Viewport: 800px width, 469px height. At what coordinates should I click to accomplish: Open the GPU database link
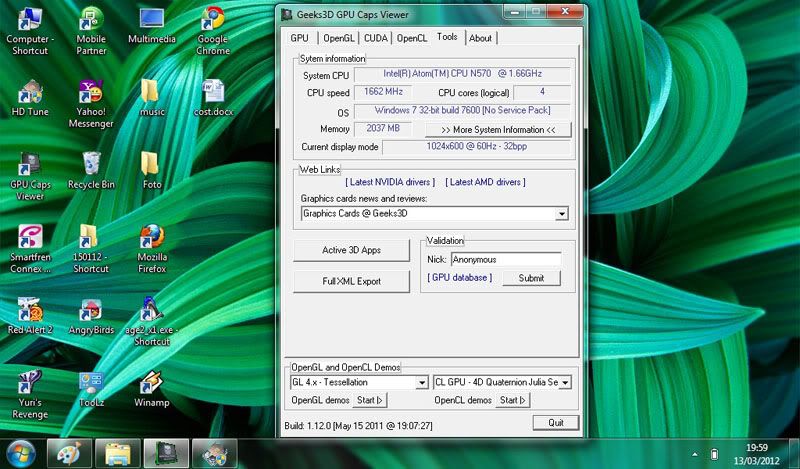(x=460, y=278)
